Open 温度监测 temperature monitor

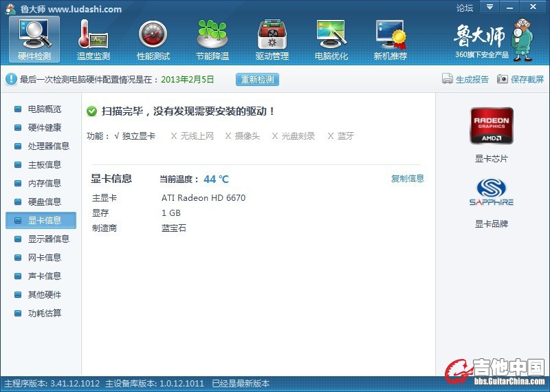pyautogui.click(x=93, y=39)
